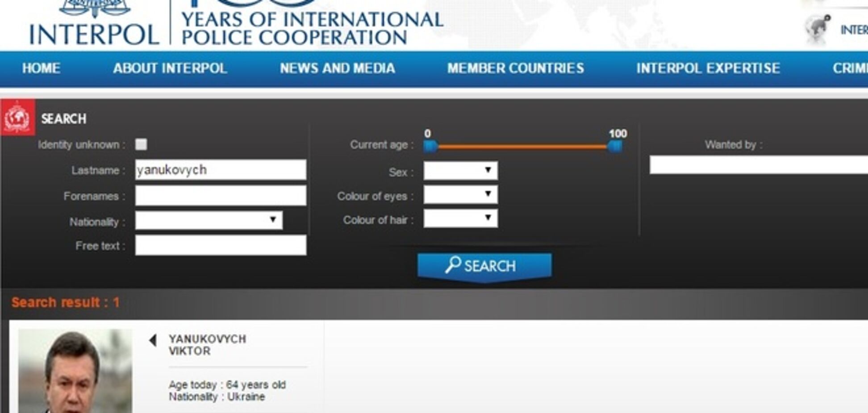This screenshot has width=868, height=413.
Task: Focus the Forenames input field
Action: tap(221, 196)
